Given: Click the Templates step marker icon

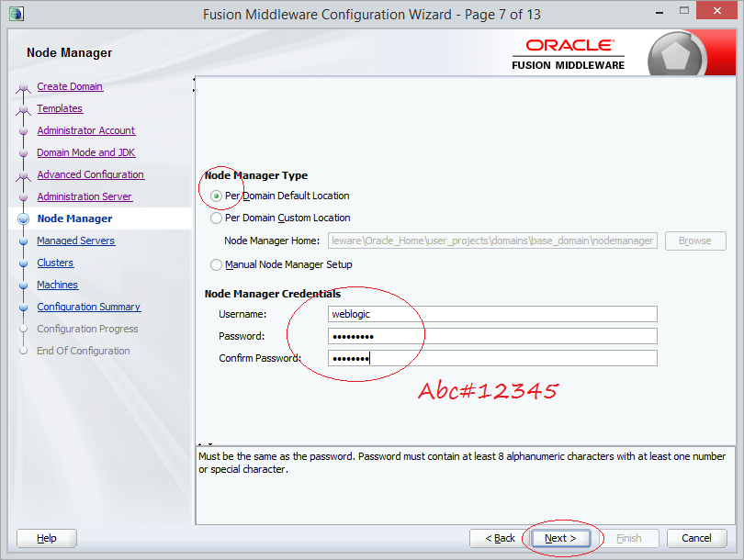Looking at the screenshot, I should pyautogui.click(x=23, y=109).
